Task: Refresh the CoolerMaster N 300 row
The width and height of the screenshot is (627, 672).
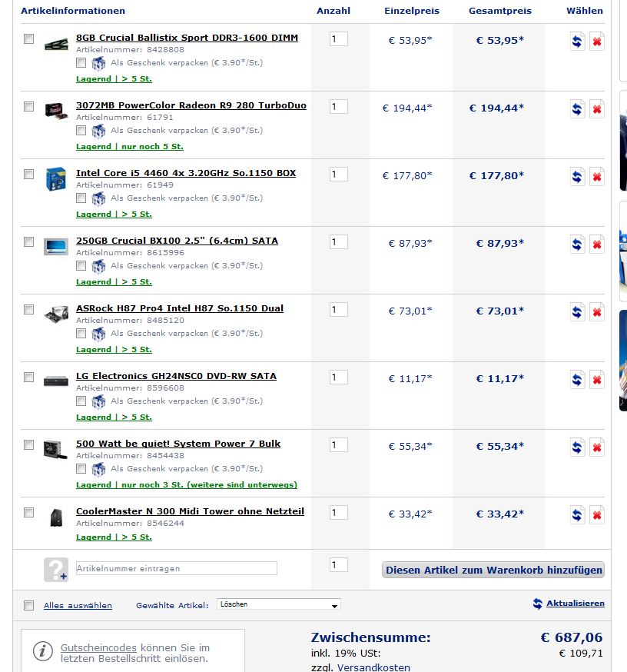Action: pyautogui.click(x=577, y=516)
